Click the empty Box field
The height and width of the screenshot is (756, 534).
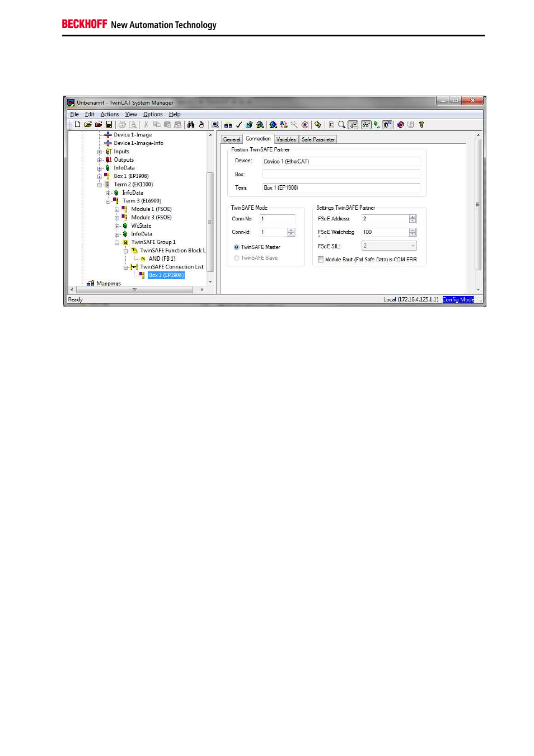pyautogui.click(x=341, y=175)
